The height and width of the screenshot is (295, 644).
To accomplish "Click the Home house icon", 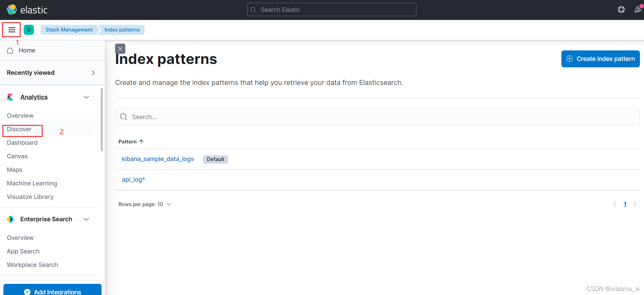I will point(10,50).
